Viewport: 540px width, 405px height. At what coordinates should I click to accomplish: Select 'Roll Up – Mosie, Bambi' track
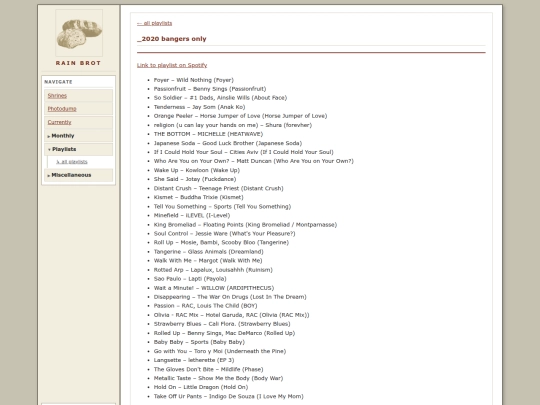pos(221,242)
